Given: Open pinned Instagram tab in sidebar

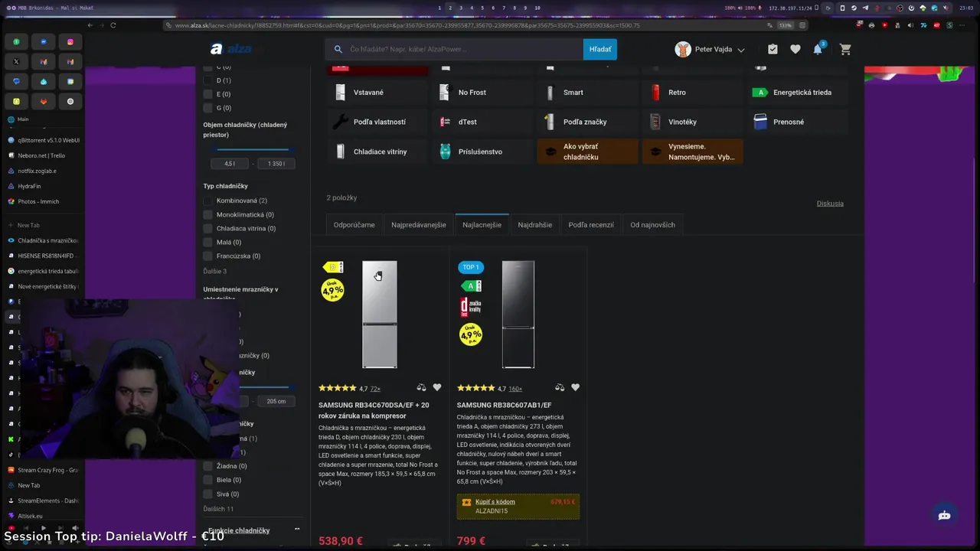Looking at the screenshot, I should (70, 42).
